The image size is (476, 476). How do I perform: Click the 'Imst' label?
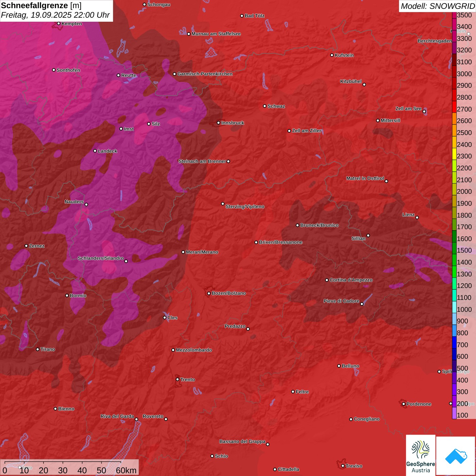(129, 129)
